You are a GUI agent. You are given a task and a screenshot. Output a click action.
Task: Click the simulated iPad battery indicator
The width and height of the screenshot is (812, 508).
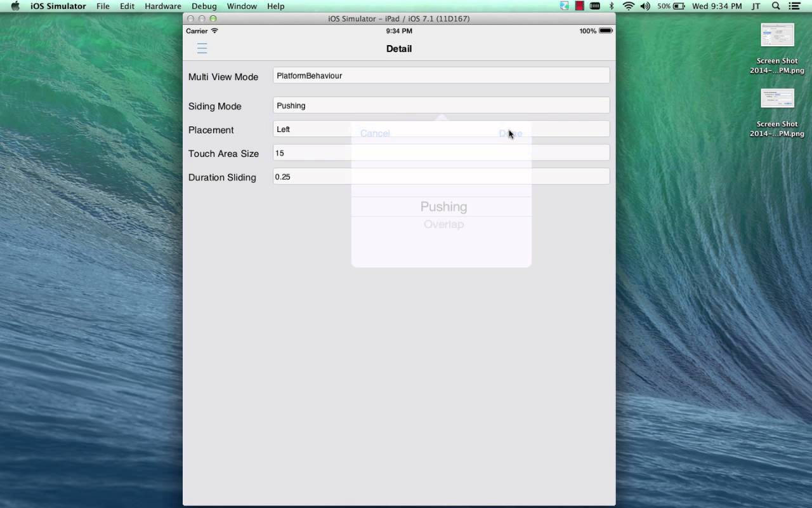click(x=606, y=30)
